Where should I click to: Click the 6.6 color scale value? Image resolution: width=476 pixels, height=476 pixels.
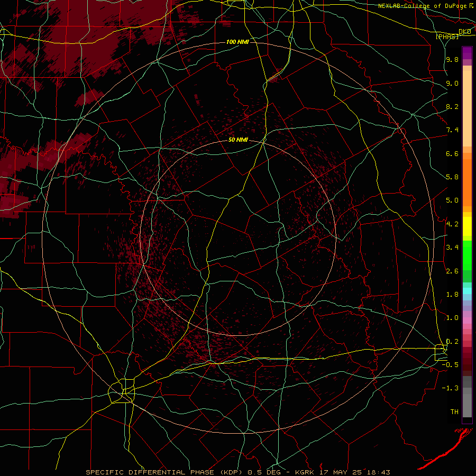click(452, 153)
